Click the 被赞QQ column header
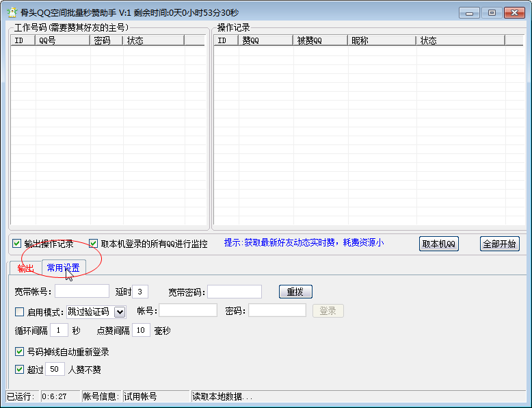532x408 pixels. [x=321, y=40]
